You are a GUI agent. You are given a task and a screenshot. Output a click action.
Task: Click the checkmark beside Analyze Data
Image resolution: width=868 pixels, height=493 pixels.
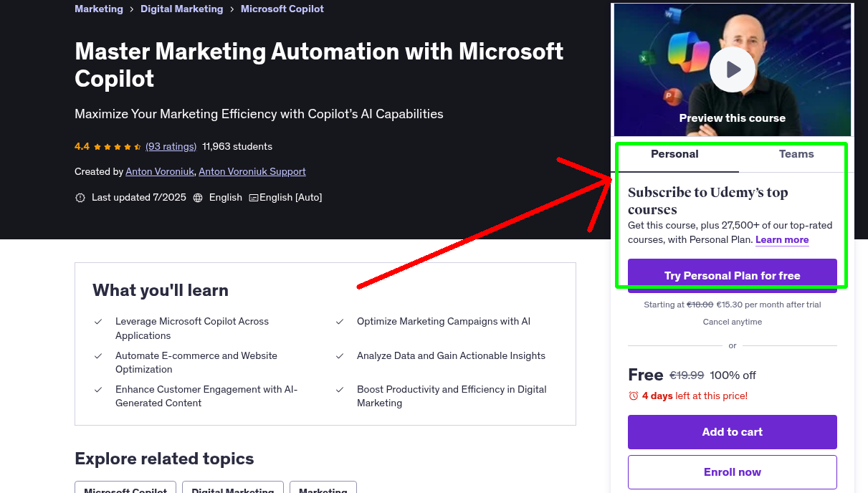coord(340,356)
